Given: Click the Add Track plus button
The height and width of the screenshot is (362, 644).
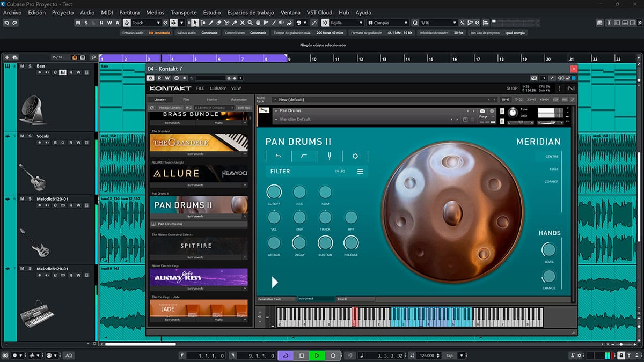Looking at the screenshot, I should click(x=7, y=57).
